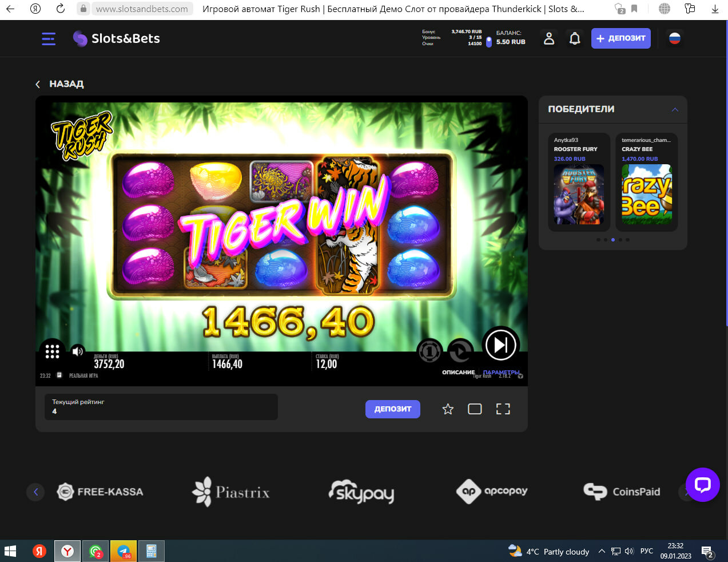Open the Crazy Bee winner thumbnail
The width and height of the screenshot is (728, 562).
(x=647, y=194)
